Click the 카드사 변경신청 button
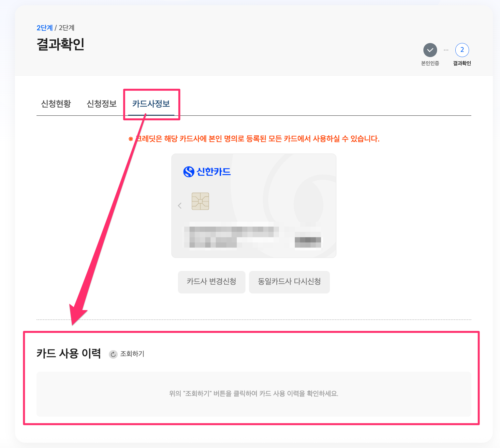 click(x=212, y=282)
